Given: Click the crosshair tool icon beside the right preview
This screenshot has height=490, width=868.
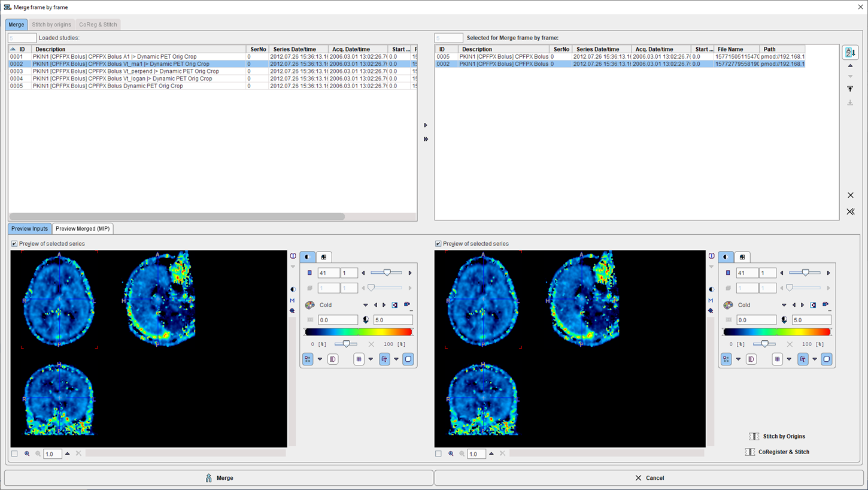Looking at the screenshot, I should 711,311.
